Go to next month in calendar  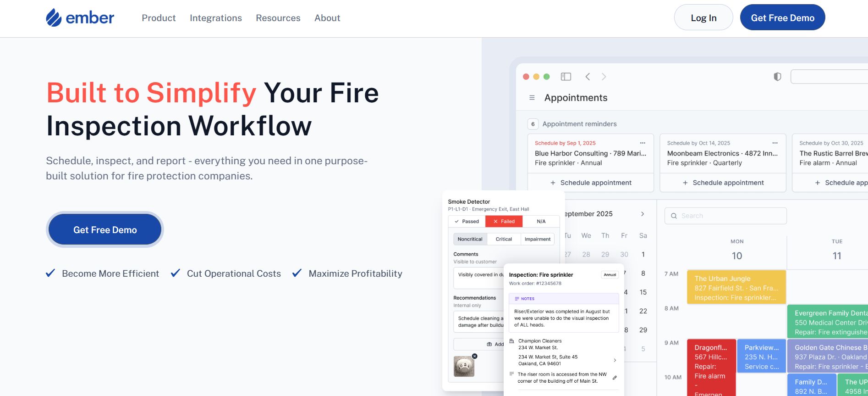coord(643,214)
